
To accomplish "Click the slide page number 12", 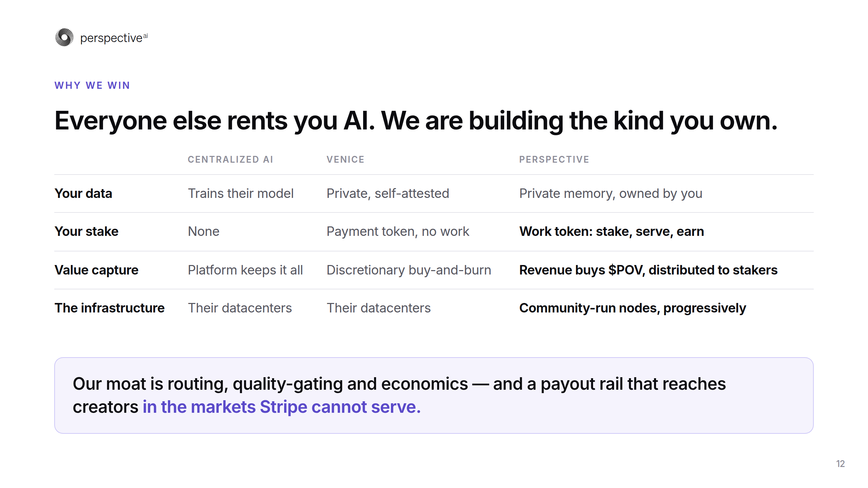I will click(x=841, y=464).
